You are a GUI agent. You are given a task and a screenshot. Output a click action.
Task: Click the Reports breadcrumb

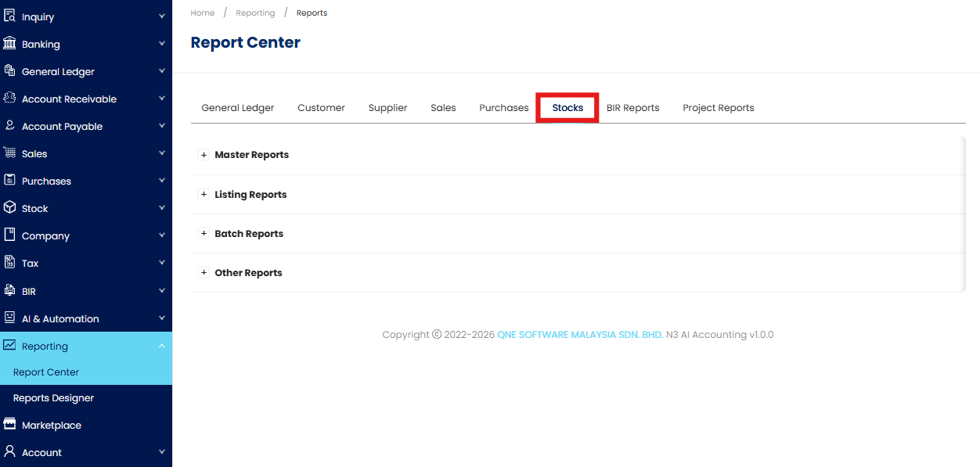(312, 13)
